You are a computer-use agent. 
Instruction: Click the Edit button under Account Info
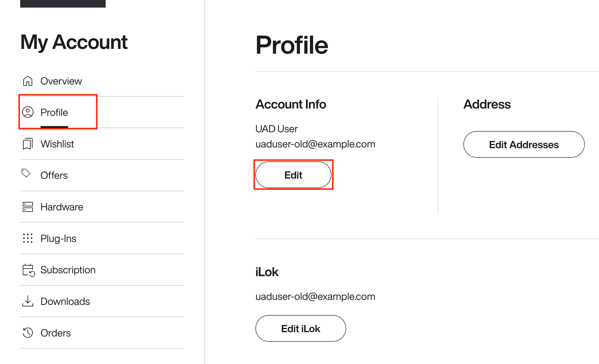[x=293, y=175]
